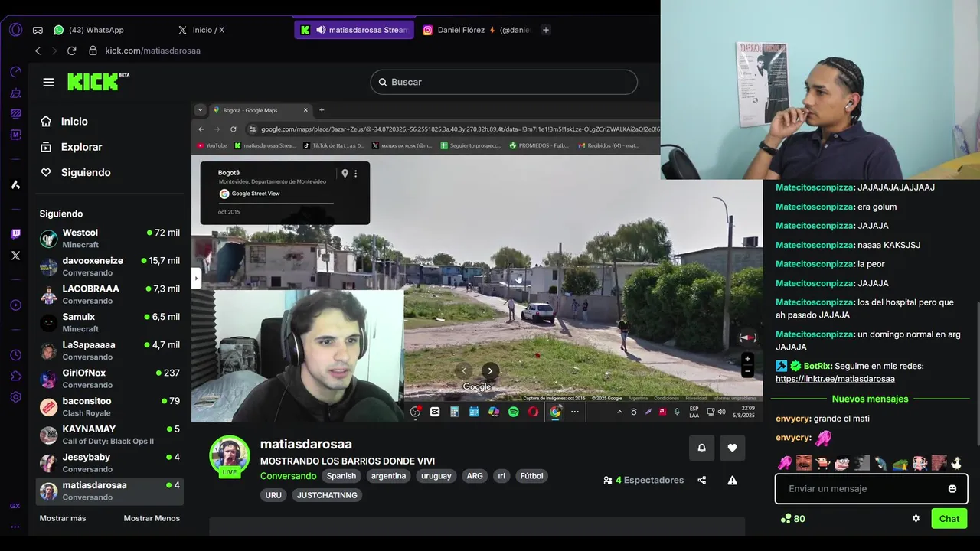Screen dimensions: 980x551
Task: Open Opera sidebar settings gear
Action: 15,397
